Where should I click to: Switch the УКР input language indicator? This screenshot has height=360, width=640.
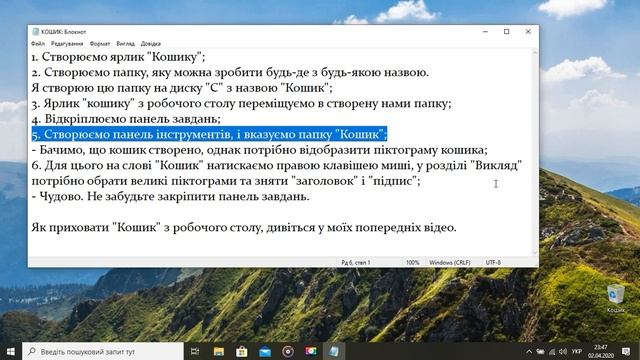coord(577,351)
